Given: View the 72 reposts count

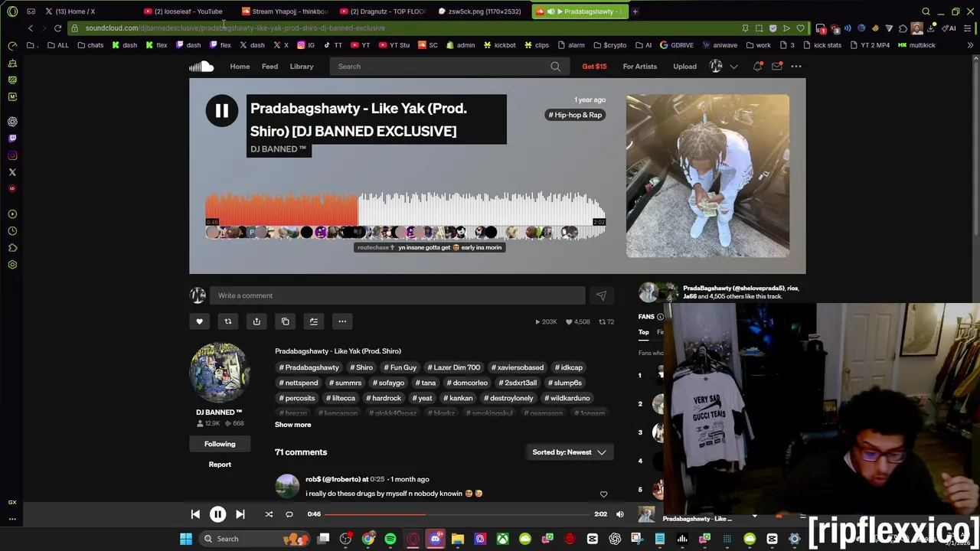Looking at the screenshot, I should [606, 322].
